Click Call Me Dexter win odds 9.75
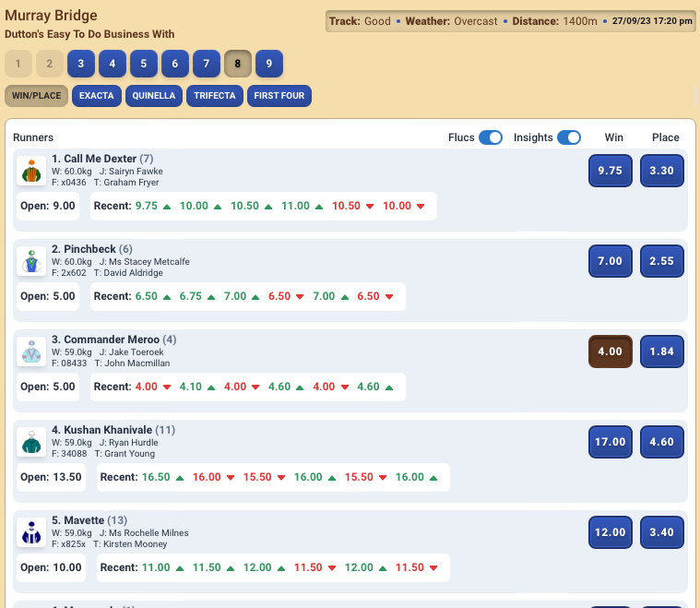The image size is (700, 608). pyautogui.click(x=610, y=171)
